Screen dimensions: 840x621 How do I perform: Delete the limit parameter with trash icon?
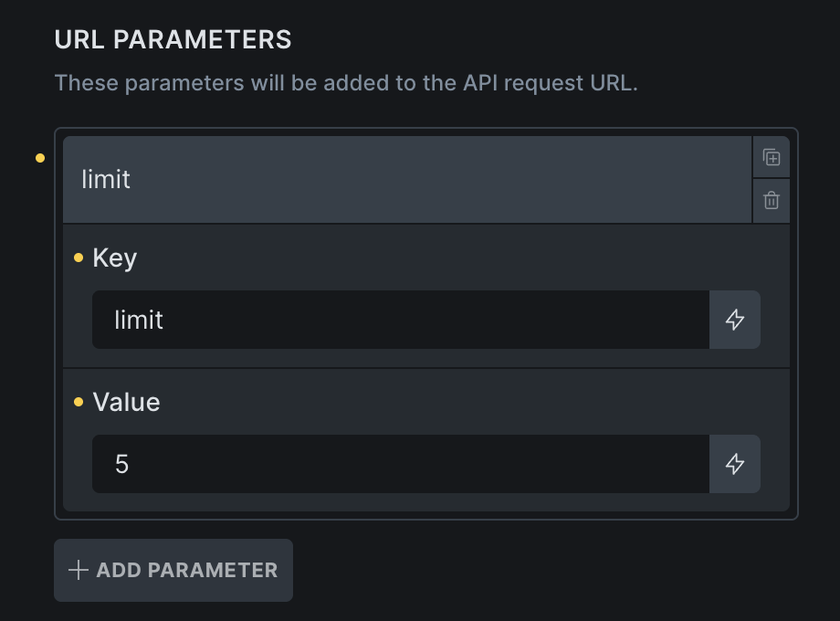click(x=772, y=201)
